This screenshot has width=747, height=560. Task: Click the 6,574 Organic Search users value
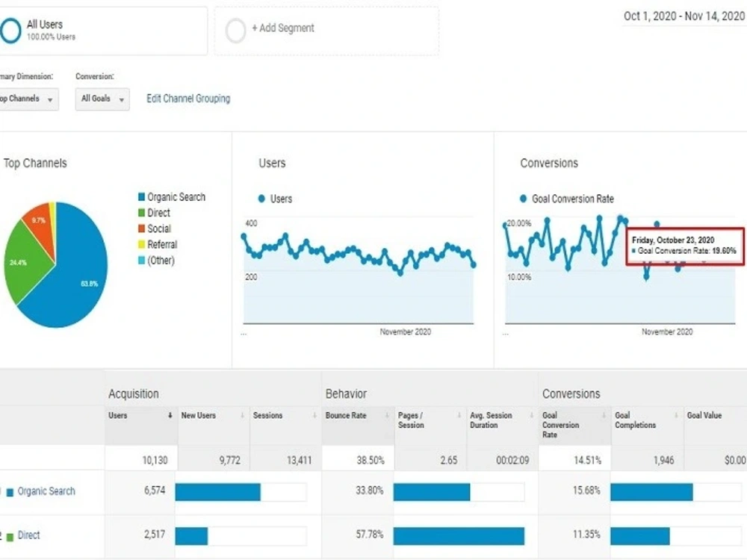coord(155,490)
